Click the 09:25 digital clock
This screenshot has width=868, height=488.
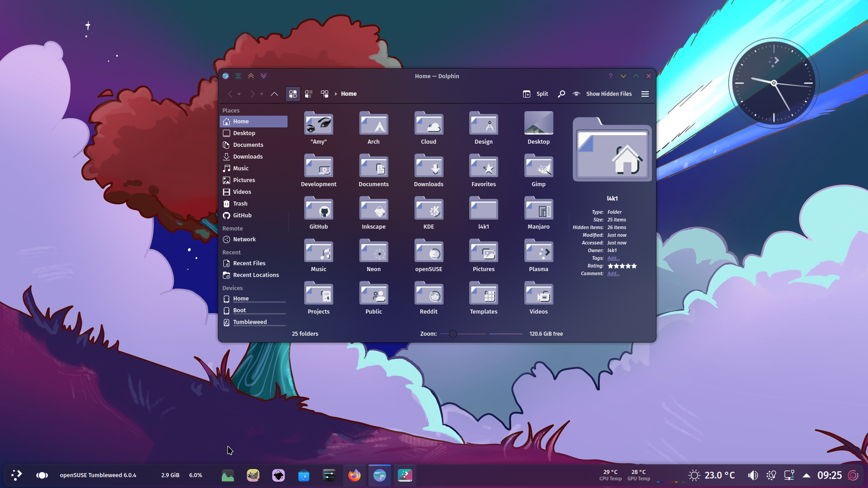pos(830,475)
